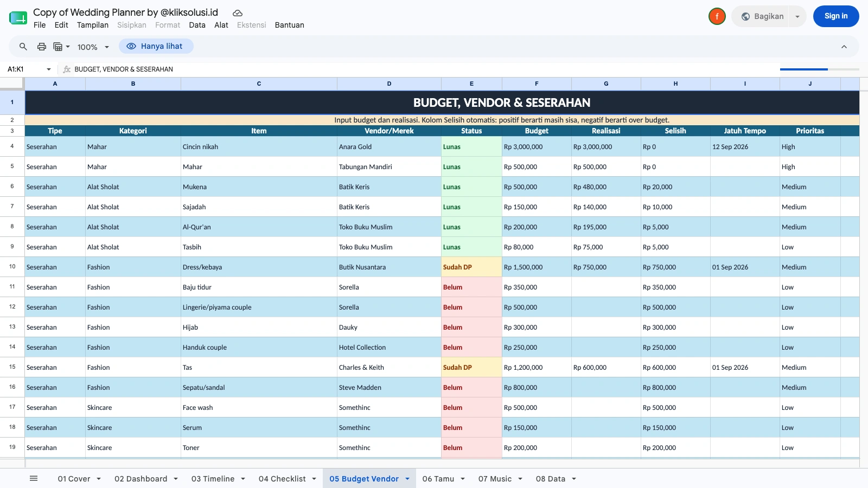Click the fx formula icon
868x488 pixels.
coord(67,69)
